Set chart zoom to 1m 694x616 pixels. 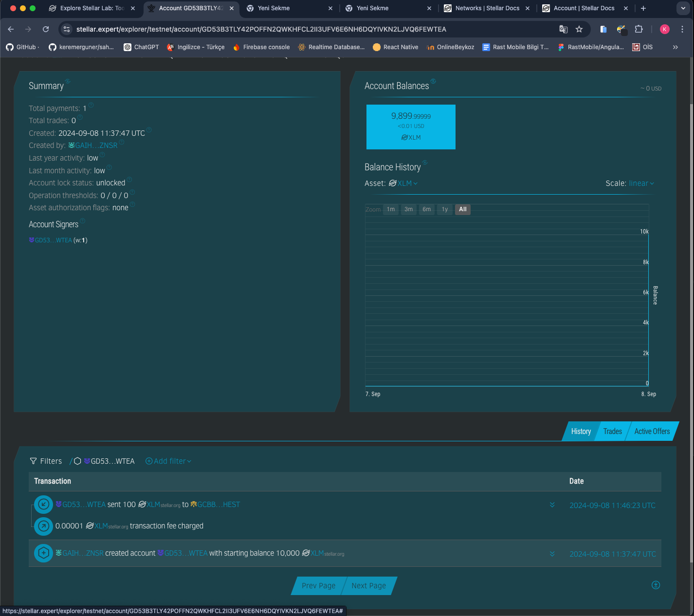[391, 209]
